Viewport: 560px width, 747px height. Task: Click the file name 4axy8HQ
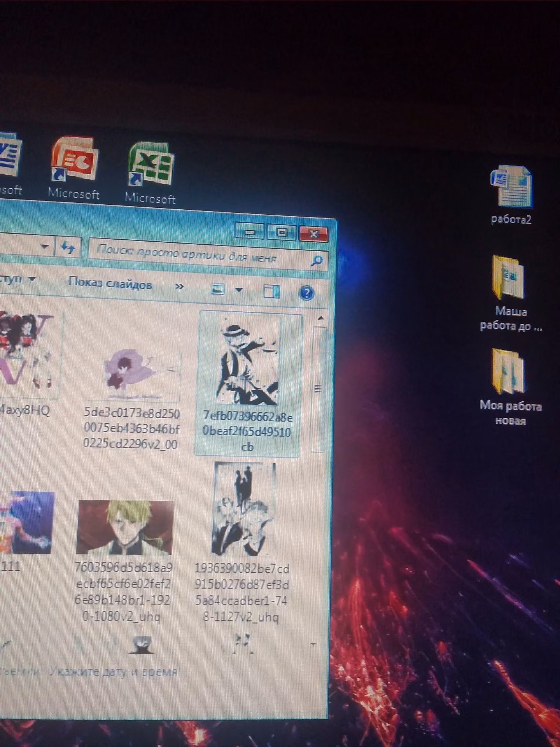[25, 410]
